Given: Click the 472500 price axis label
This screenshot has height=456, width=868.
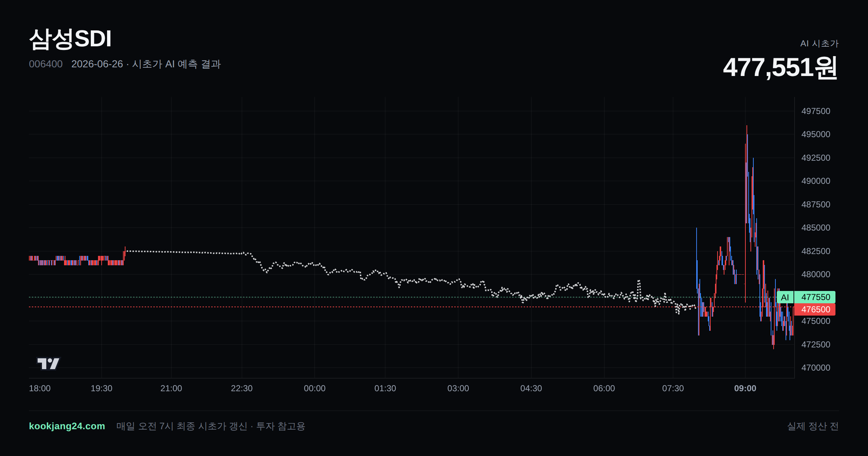Looking at the screenshot, I should click(x=816, y=345).
